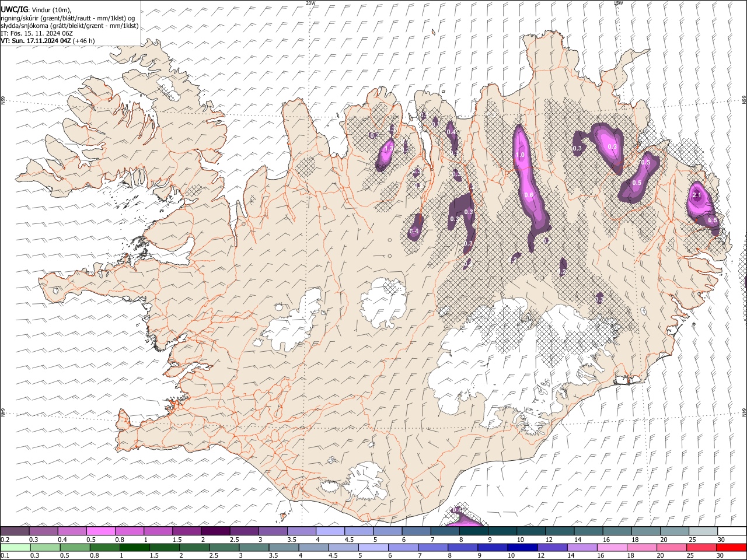Click the 'slydda/snjókoma' legend description line
747x560 pixels.
pyautogui.click(x=69, y=26)
